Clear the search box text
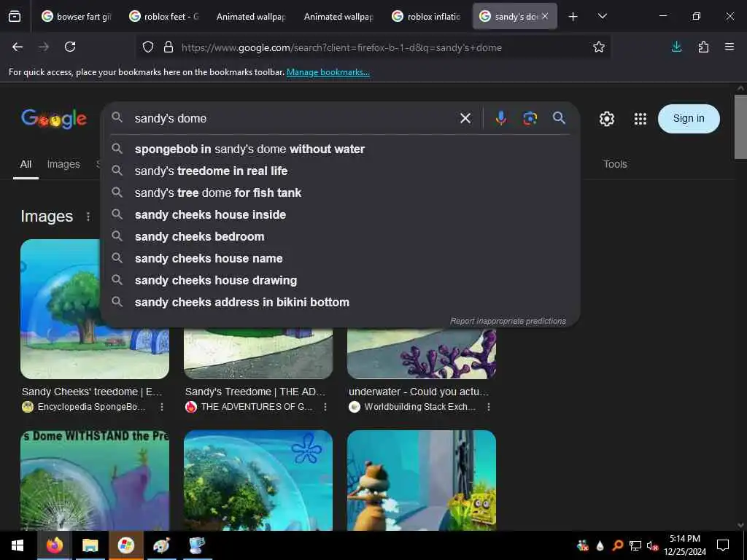Image resolution: width=747 pixels, height=560 pixels. (x=465, y=118)
